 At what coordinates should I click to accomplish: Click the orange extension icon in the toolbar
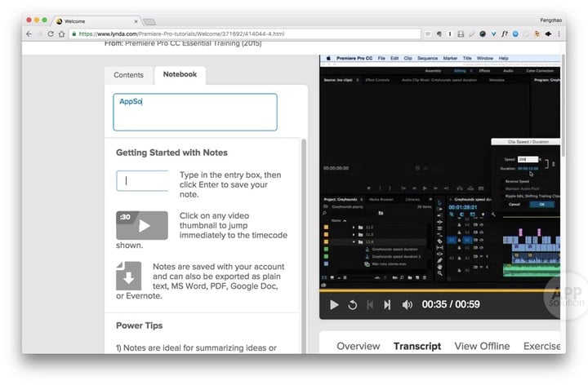pyautogui.click(x=537, y=33)
